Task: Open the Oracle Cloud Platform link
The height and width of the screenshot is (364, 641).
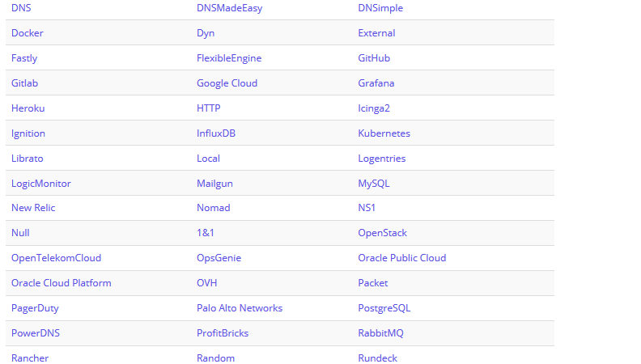Action: coord(62,283)
